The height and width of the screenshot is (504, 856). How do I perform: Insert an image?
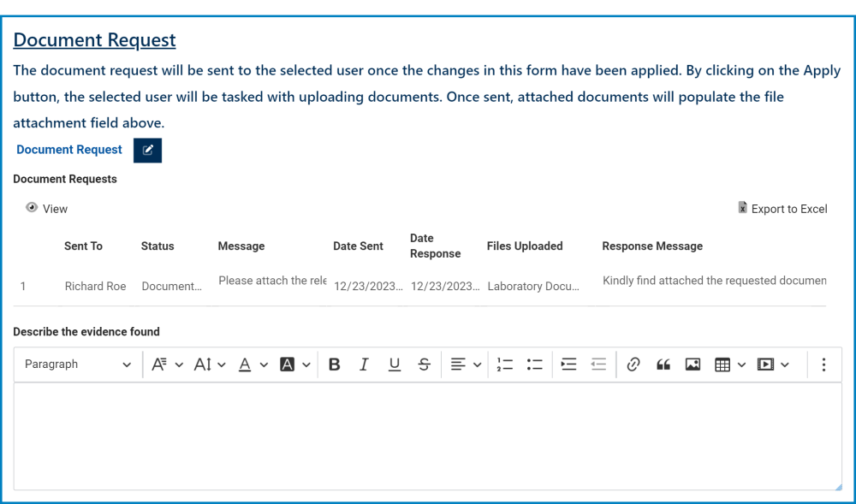[693, 365]
